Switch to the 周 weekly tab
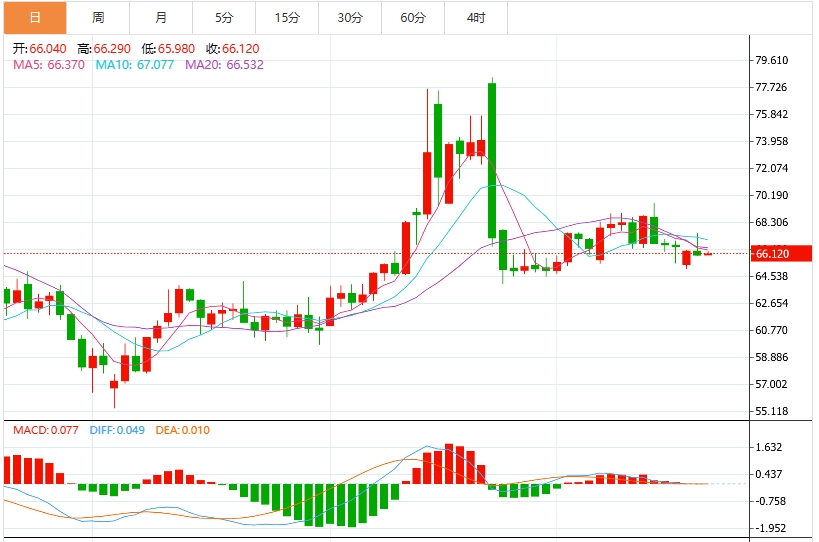 pos(98,18)
